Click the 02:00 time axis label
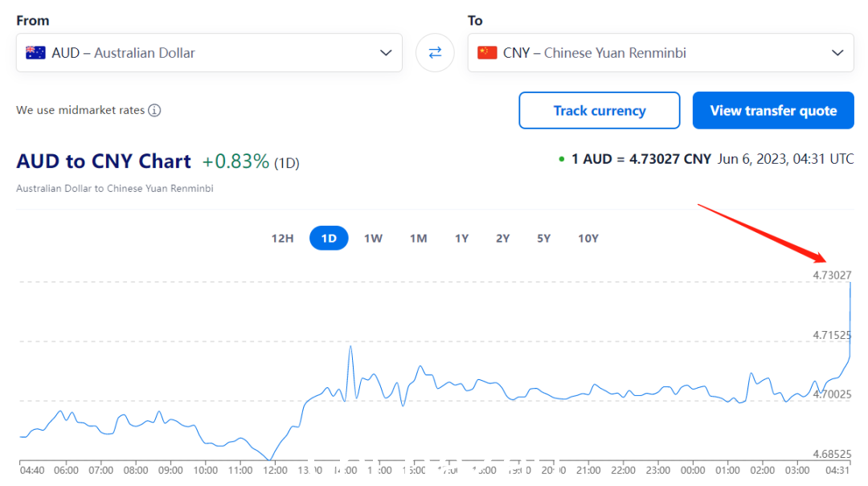Image resolution: width=868 pixels, height=486 pixels. 762,471
